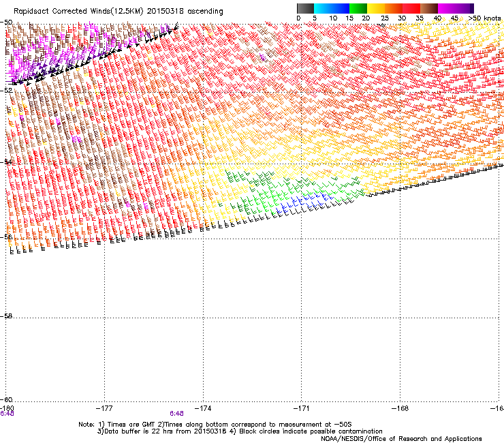Click the -58 latitude axis label
Image resolution: width=504 pixels, height=443 pixels.
click(6, 316)
